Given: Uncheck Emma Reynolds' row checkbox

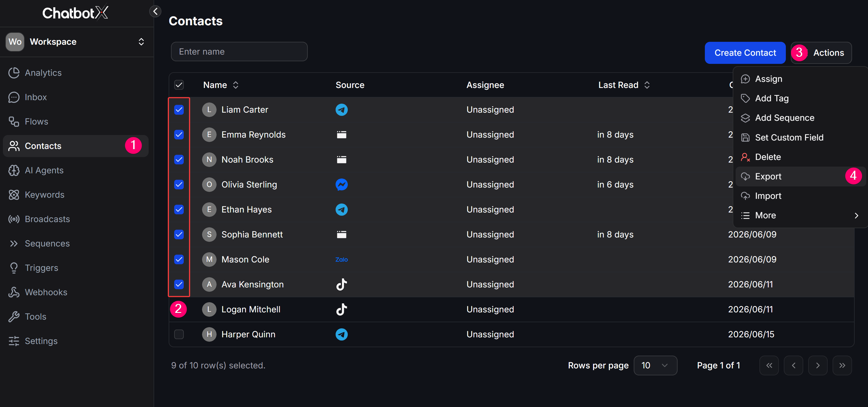Looking at the screenshot, I should (179, 135).
